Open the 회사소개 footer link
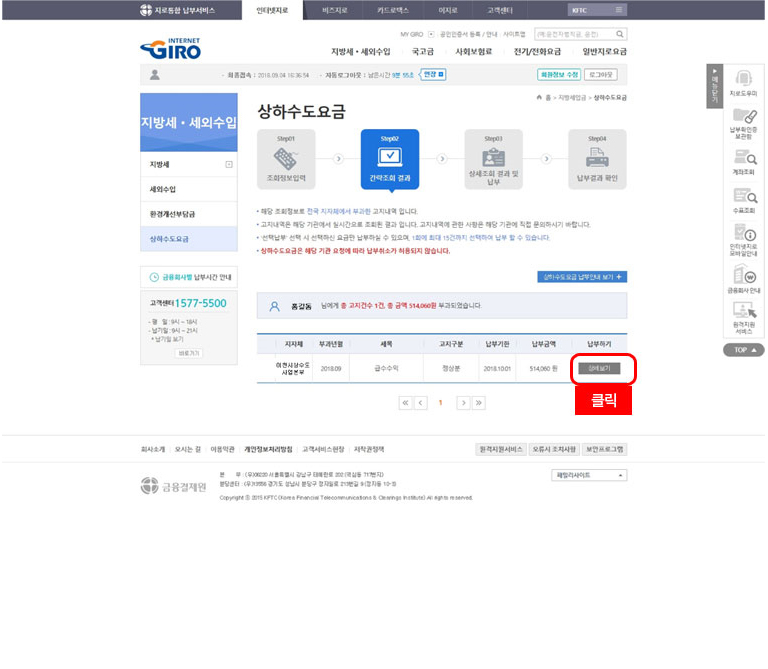 click(153, 449)
